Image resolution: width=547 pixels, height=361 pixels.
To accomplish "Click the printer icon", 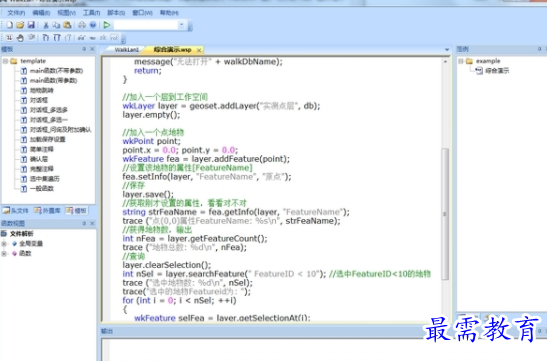I will click(x=82, y=25).
